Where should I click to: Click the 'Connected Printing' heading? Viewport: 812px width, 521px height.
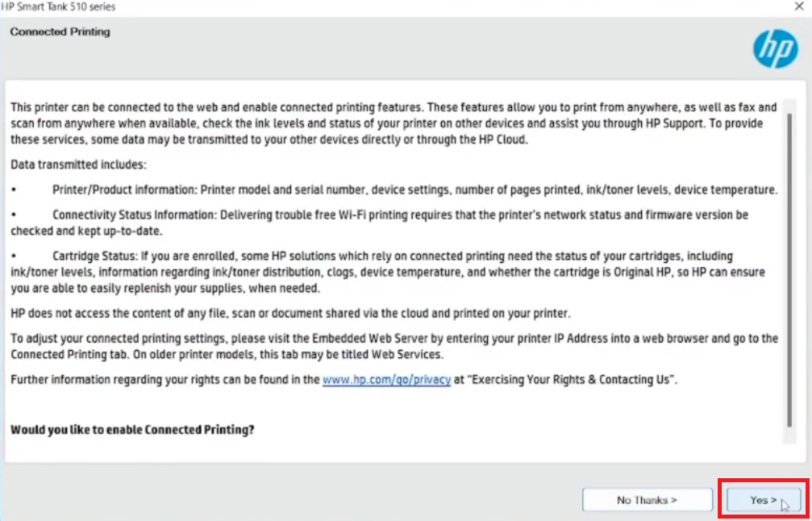[60, 31]
